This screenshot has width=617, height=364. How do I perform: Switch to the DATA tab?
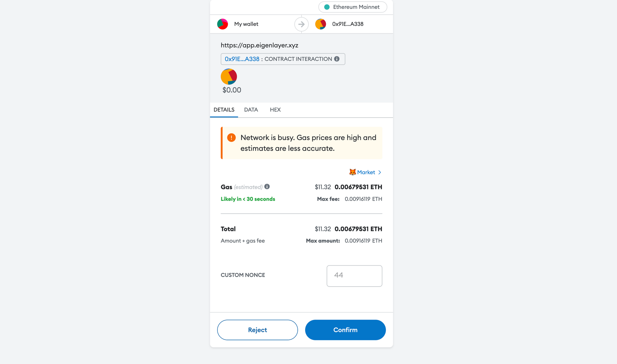251,110
